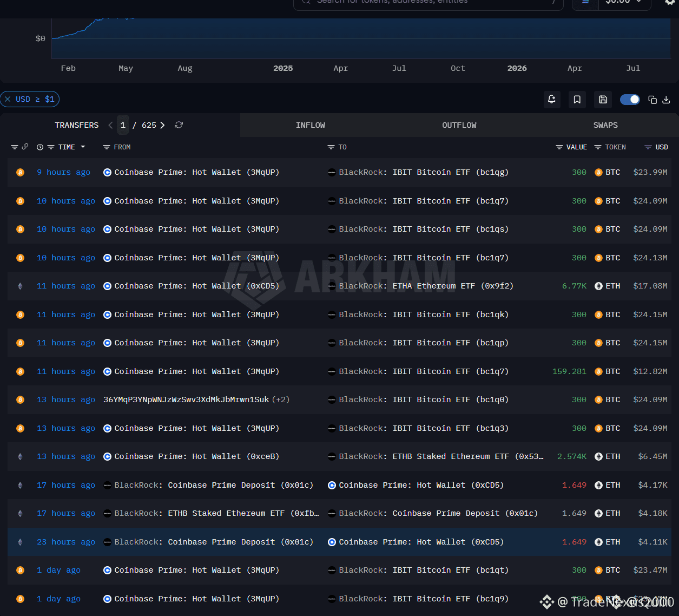The height and width of the screenshot is (616, 679).
Task: Click the BlackRock logo in the 23 hours ago sender
Action: [107, 542]
